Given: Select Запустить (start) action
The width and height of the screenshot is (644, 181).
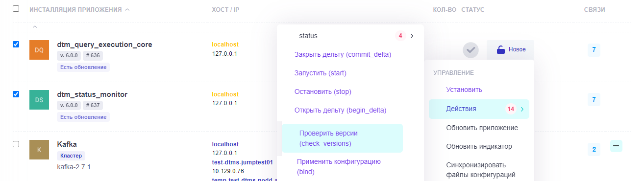Looking at the screenshot, I should coord(320,73).
